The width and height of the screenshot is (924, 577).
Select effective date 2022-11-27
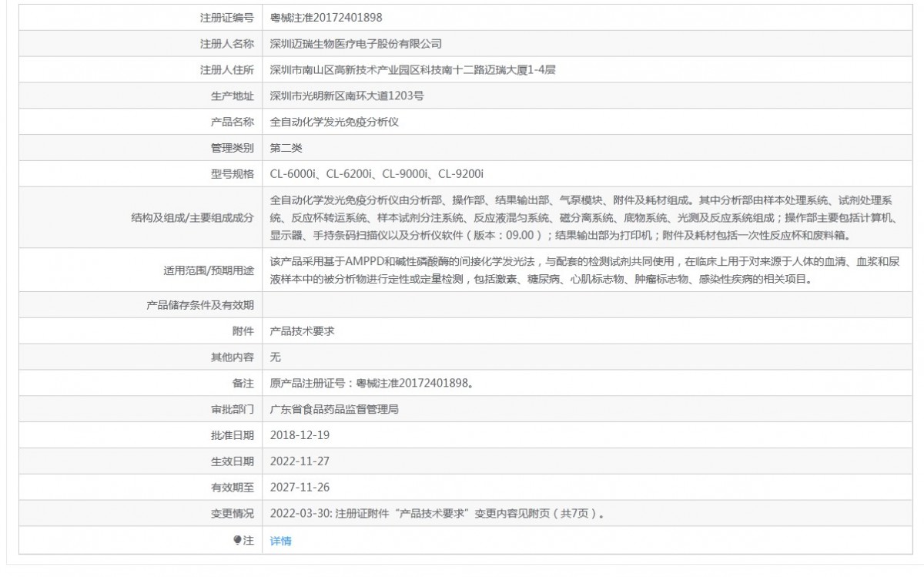coord(300,461)
